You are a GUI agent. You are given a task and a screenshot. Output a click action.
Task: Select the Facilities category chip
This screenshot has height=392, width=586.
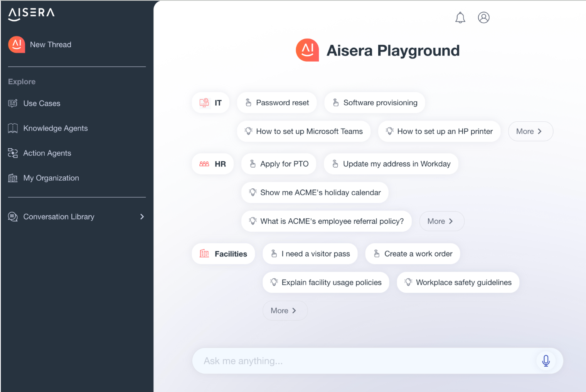(x=223, y=254)
